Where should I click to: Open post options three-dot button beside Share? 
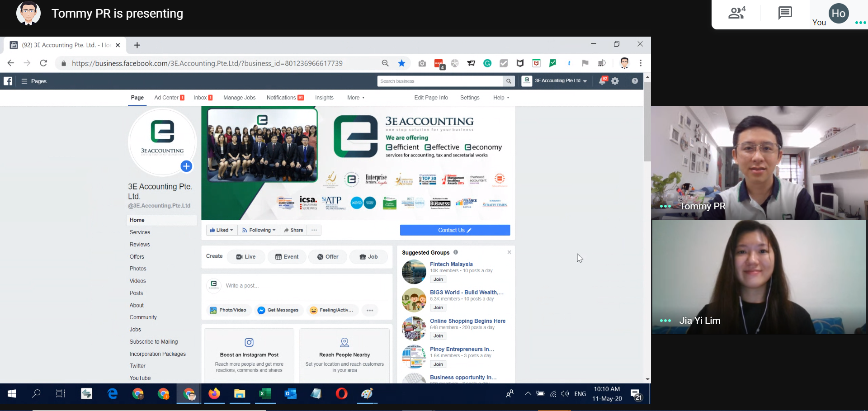click(314, 230)
